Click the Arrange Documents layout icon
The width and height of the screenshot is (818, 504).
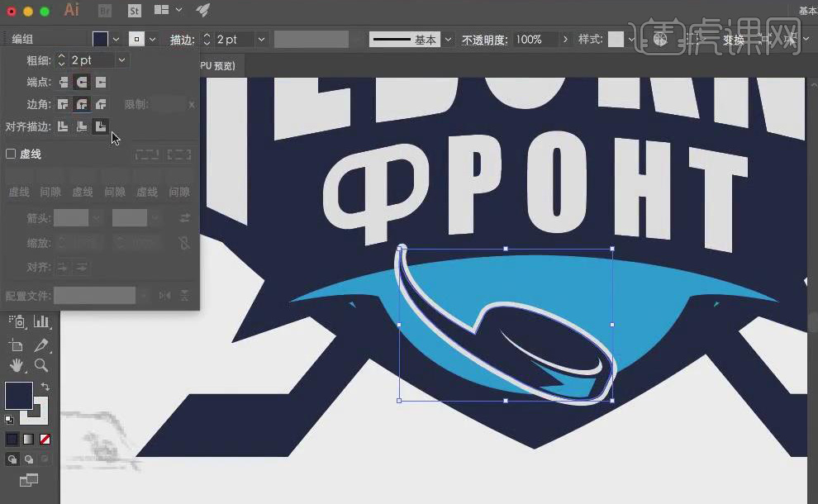[x=162, y=10]
